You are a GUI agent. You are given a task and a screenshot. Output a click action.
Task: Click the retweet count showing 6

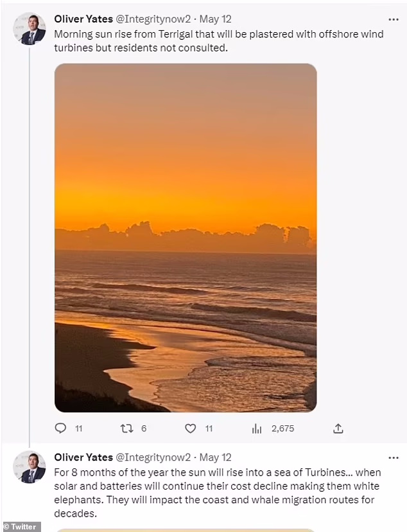click(x=144, y=428)
